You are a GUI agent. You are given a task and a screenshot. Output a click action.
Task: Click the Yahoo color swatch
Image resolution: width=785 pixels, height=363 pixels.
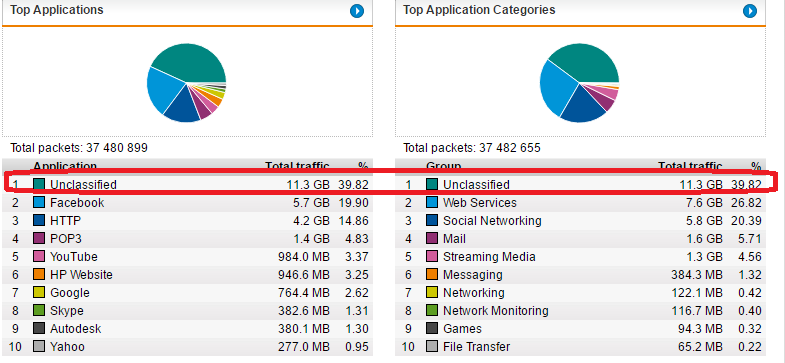tap(39, 347)
